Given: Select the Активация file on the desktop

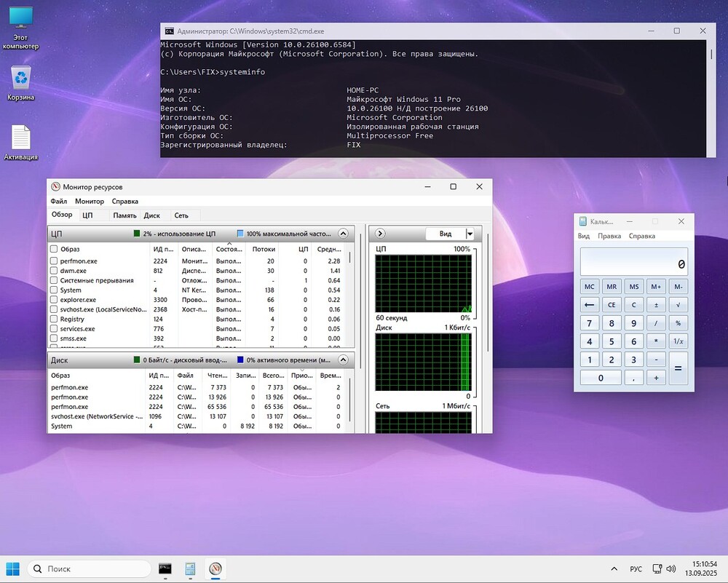Looking at the screenshot, I should 20,138.
